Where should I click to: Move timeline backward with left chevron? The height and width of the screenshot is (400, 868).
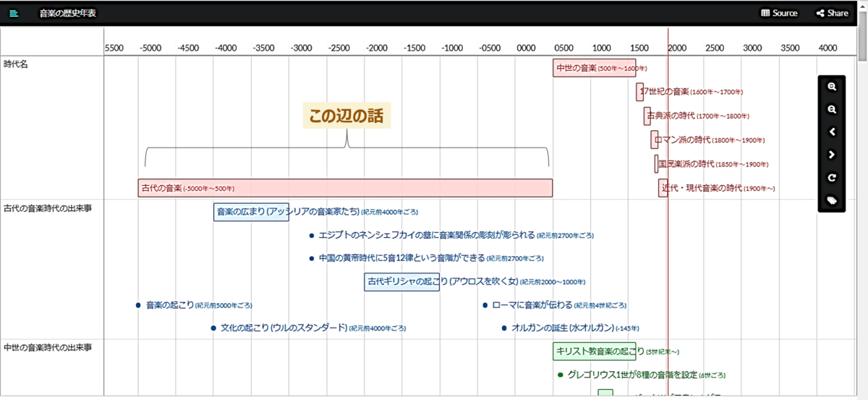(x=832, y=132)
